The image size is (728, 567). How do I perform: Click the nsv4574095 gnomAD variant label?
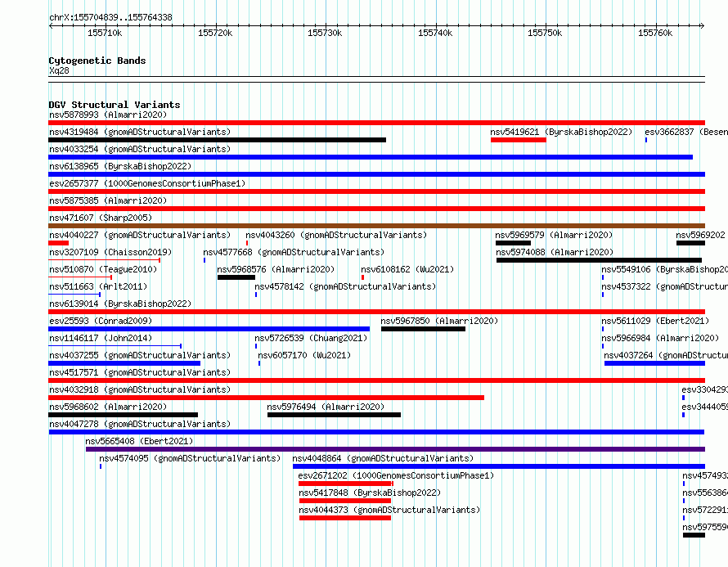[x=190, y=458]
